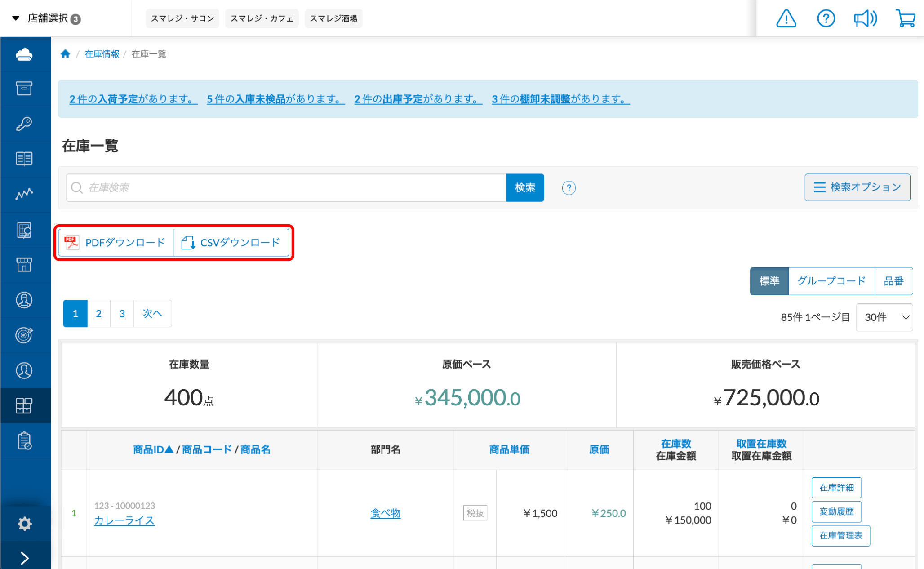Click the CSVダウンロード button
Screen dimensions: 924x569
(231, 243)
